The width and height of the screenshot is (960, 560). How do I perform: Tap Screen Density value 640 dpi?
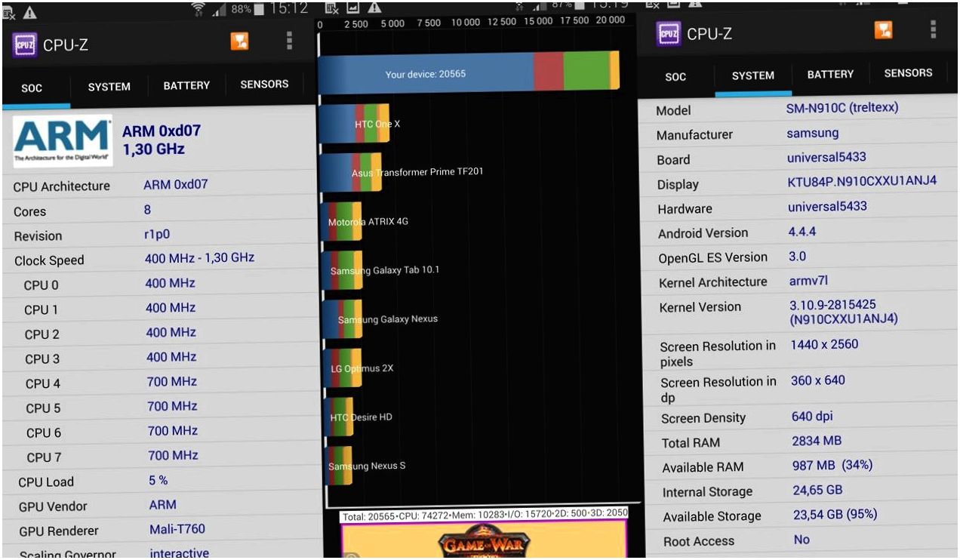[812, 416]
